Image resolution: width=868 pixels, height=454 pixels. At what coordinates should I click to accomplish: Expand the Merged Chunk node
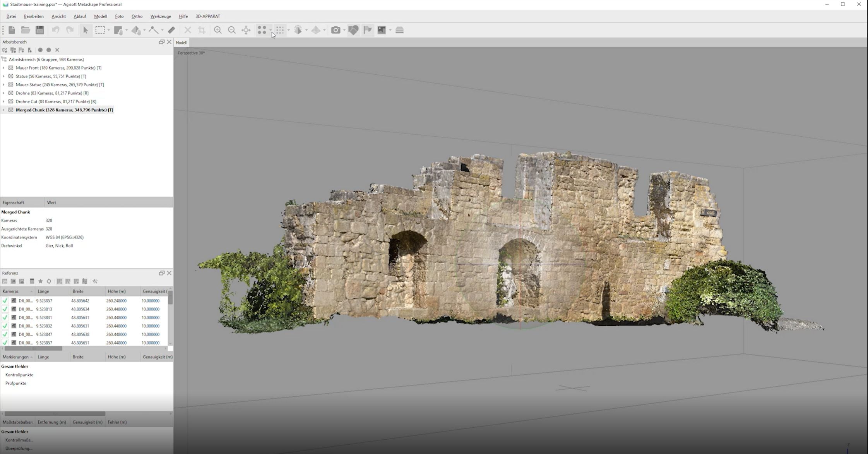(x=3, y=110)
